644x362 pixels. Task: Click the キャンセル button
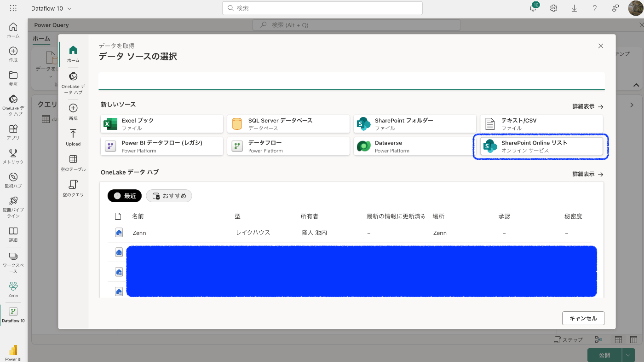tap(583, 318)
